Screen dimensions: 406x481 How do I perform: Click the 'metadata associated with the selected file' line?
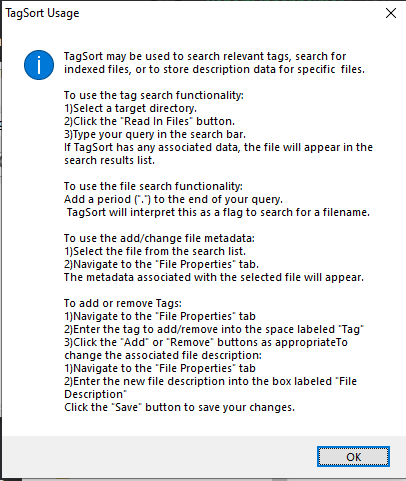pyautogui.click(x=214, y=277)
